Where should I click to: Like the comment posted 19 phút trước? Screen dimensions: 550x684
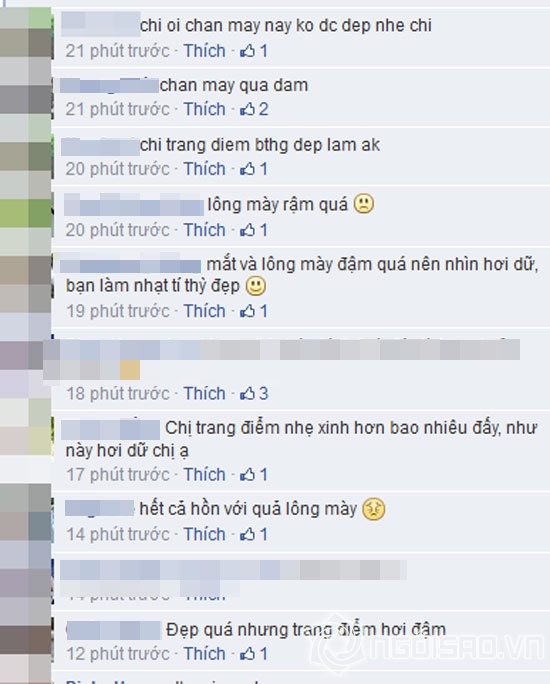pos(204,311)
